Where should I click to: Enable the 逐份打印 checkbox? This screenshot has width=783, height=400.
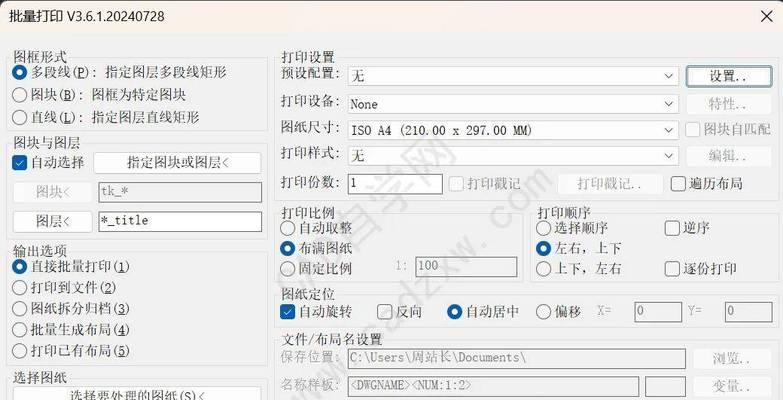[672, 269]
